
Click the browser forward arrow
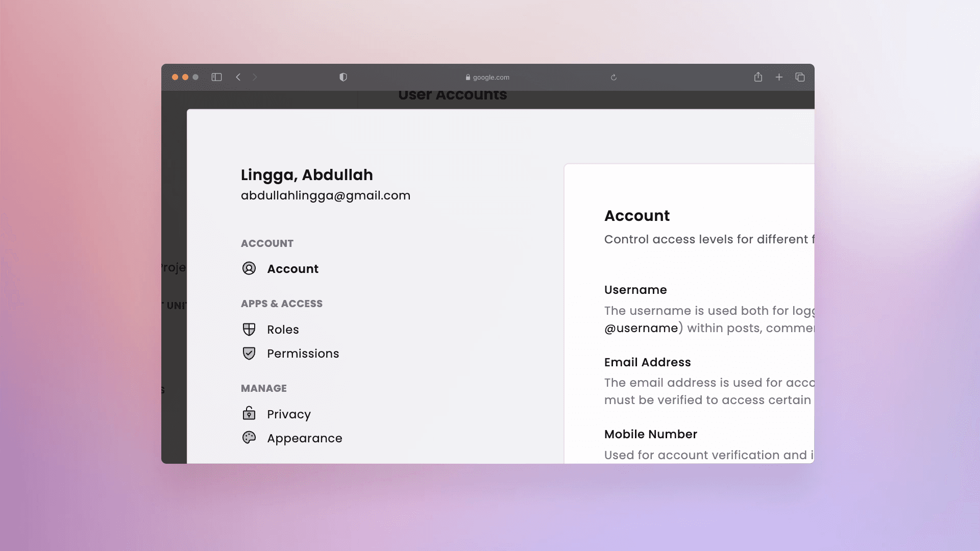[255, 77]
